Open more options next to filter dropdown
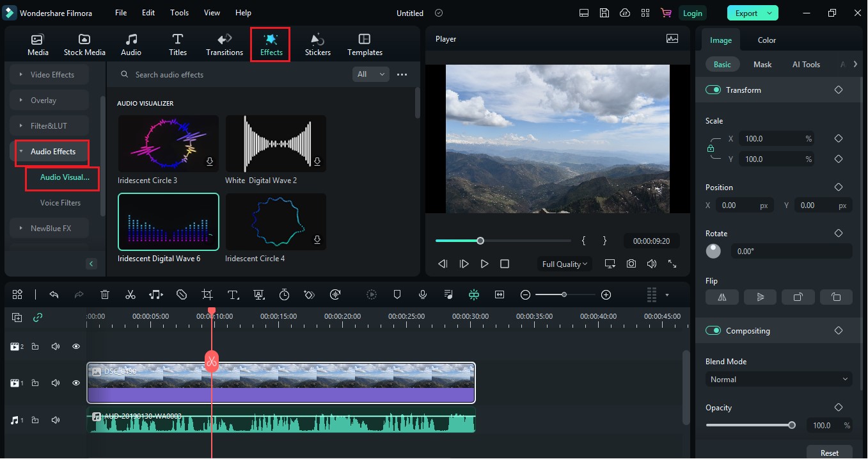This screenshot has height=459, width=868. click(x=402, y=74)
